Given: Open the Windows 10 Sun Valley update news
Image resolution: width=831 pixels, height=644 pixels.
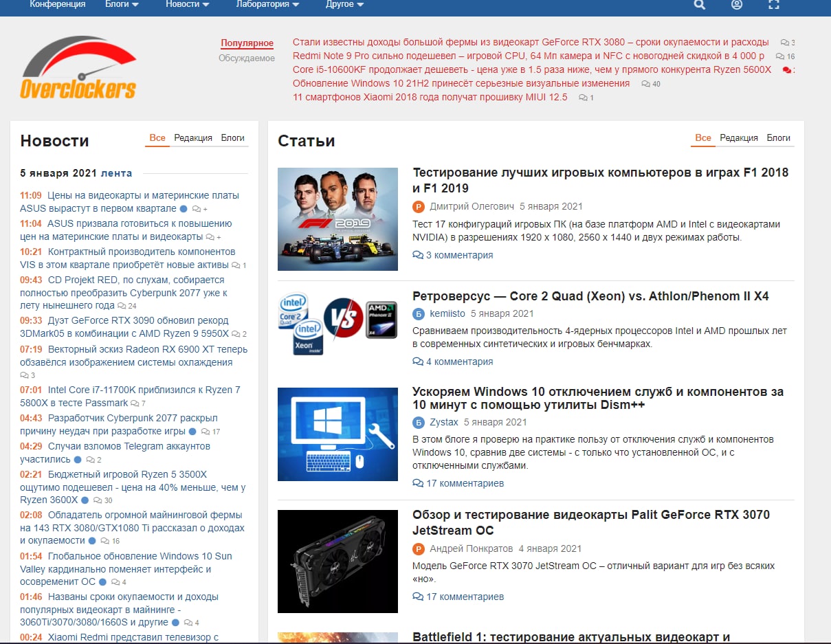Looking at the screenshot, I should [126, 569].
